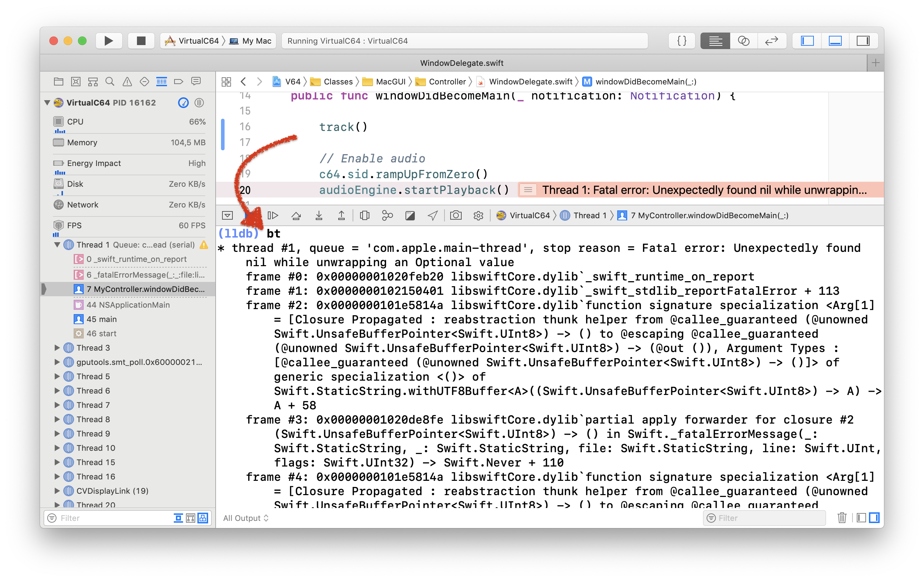Hide the debug area with arrow button
Image resolution: width=924 pixels, height=581 pixels.
[x=227, y=215]
